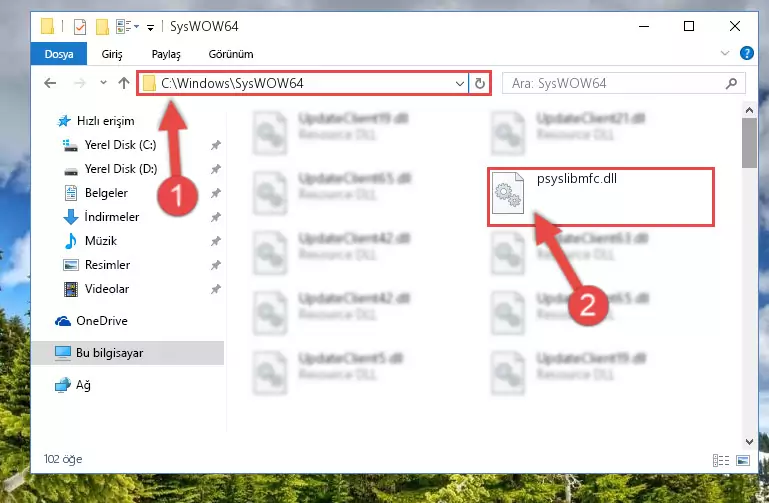Click the address bar path C:\Windows\SysWOW64
The height and width of the screenshot is (503, 769).
pos(232,83)
